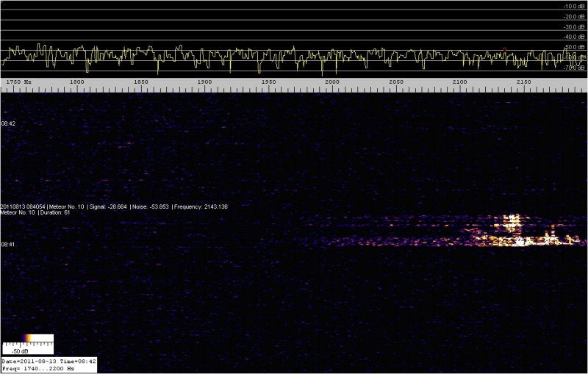Click the 2100 Hz tick on the frequency ruler

pos(460,82)
